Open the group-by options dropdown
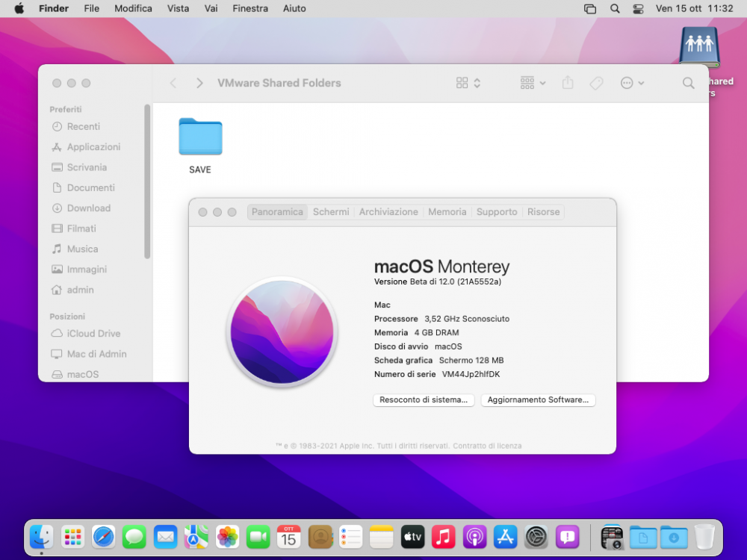The image size is (747, 560). (533, 83)
